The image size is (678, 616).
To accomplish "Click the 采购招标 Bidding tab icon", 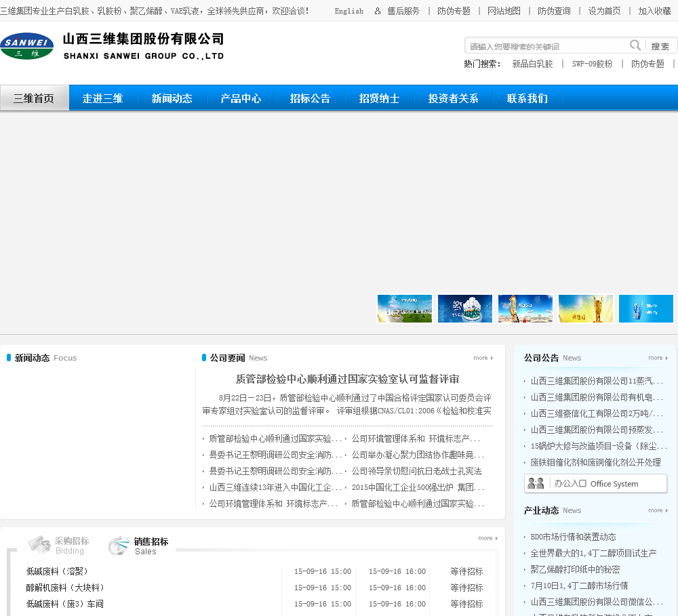I will (39, 545).
